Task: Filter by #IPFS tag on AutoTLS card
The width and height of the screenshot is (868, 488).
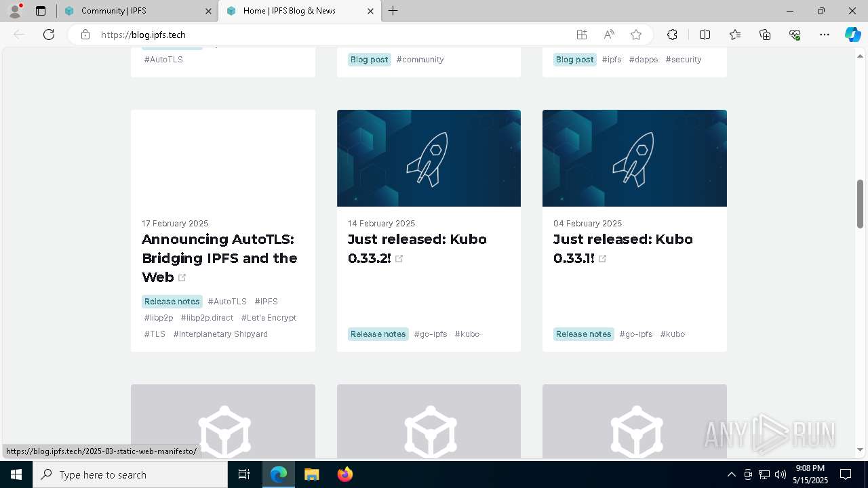Action: click(267, 302)
